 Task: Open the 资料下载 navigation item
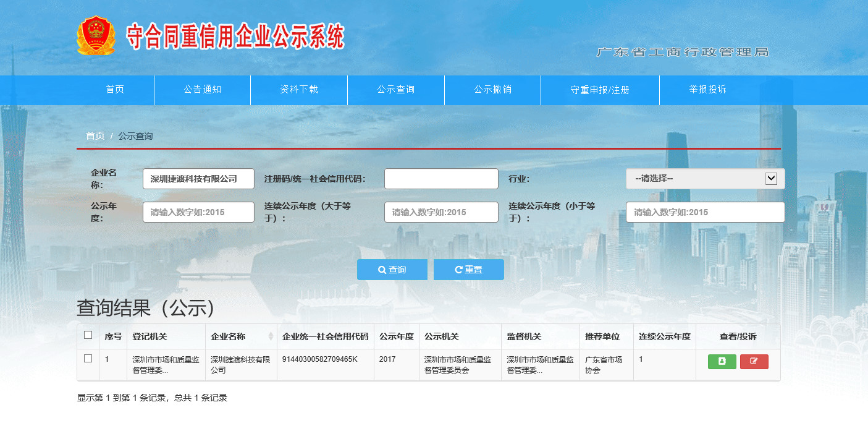[299, 90]
